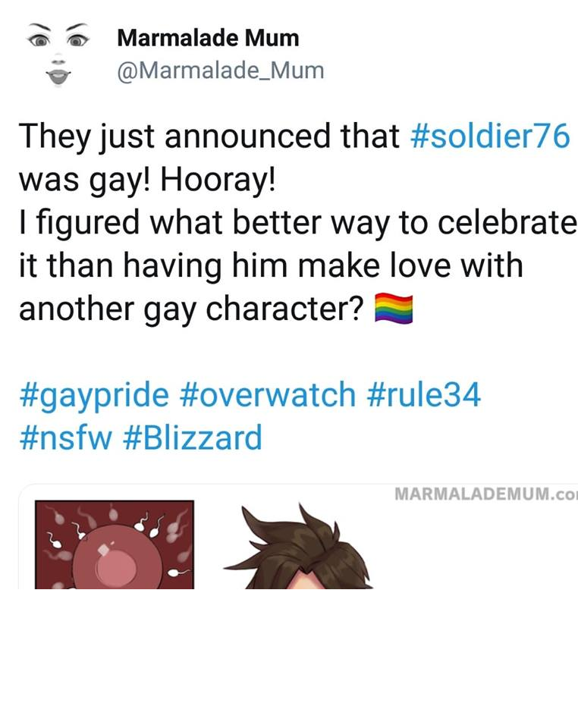
Task: Open the #nsfw hashtag
Action: [x=66, y=438]
